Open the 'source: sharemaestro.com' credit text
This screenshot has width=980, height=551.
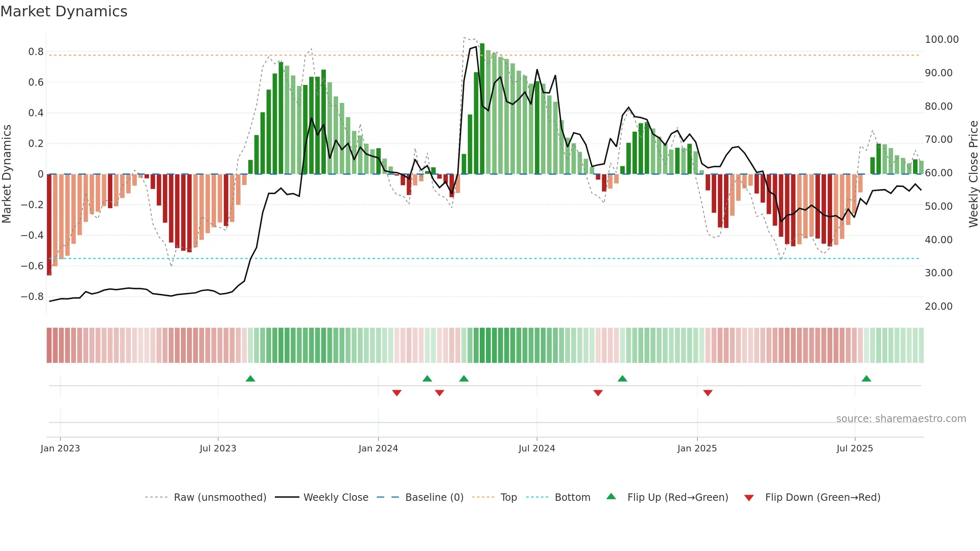pos(901,418)
